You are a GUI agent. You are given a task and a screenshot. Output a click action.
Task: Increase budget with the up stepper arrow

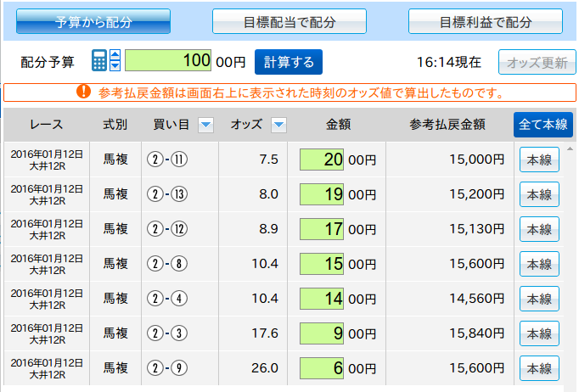pyautogui.click(x=115, y=55)
